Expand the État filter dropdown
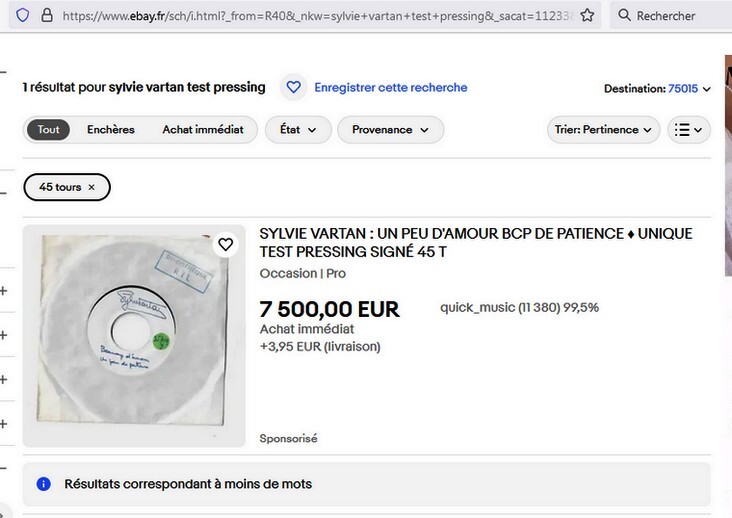This screenshot has height=518, width=732. coord(298,130)
